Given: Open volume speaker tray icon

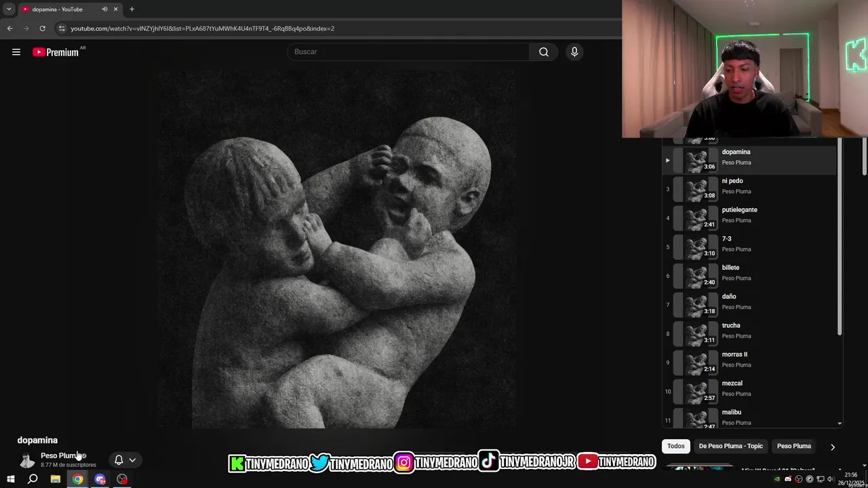Looking at the screenshot, I should [x=831, y=479].
